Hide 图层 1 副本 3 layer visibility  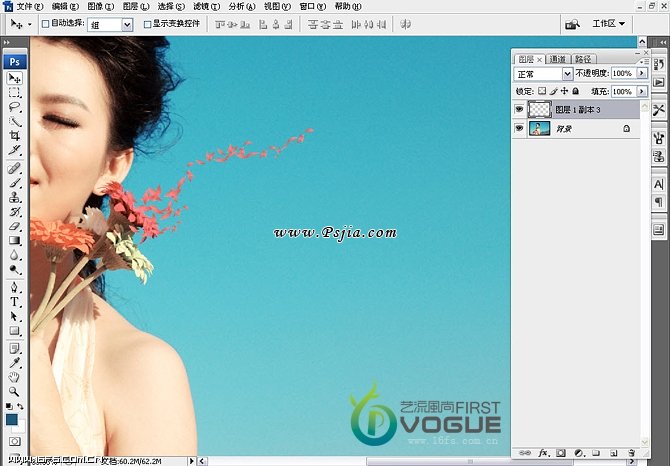pos(519,109)
